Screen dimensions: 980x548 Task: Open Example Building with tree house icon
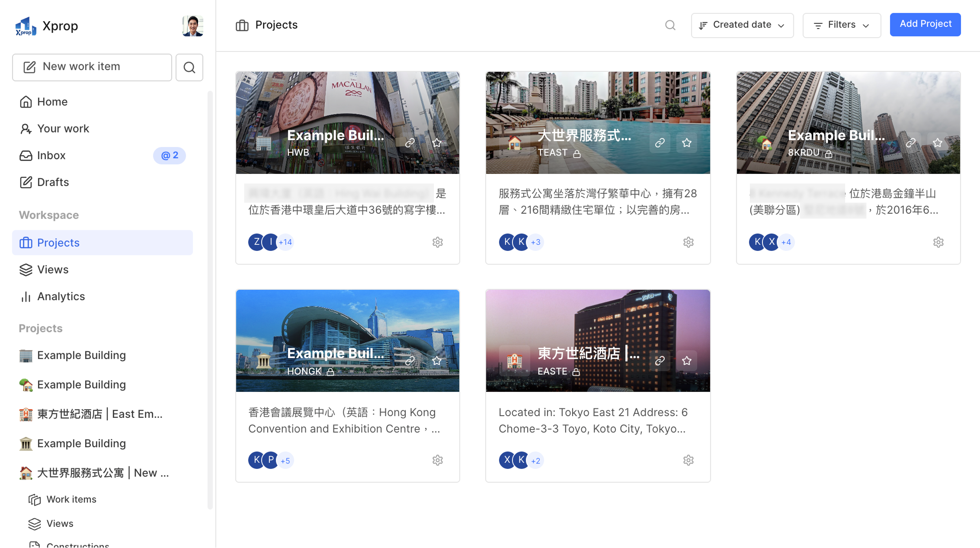[x=102, y=385]
